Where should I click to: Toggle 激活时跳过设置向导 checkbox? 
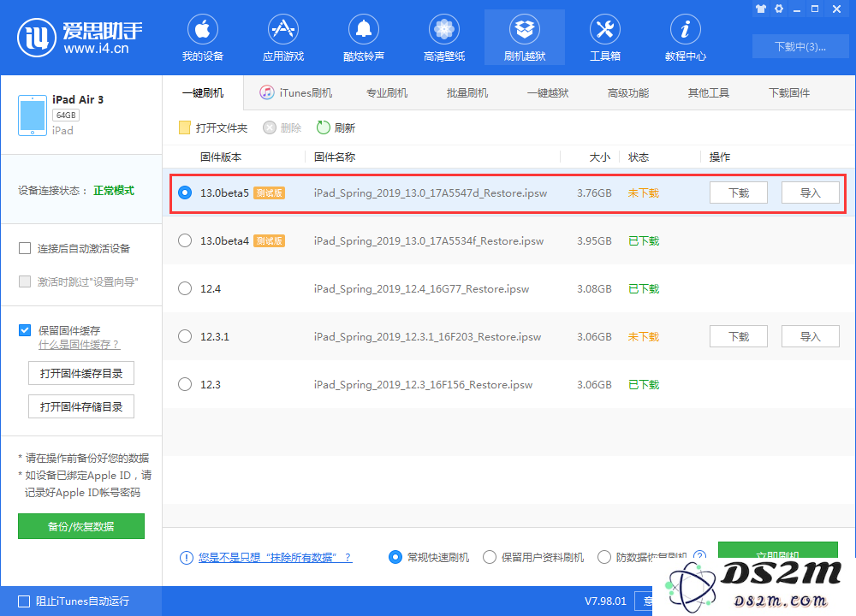coord(25,281)
